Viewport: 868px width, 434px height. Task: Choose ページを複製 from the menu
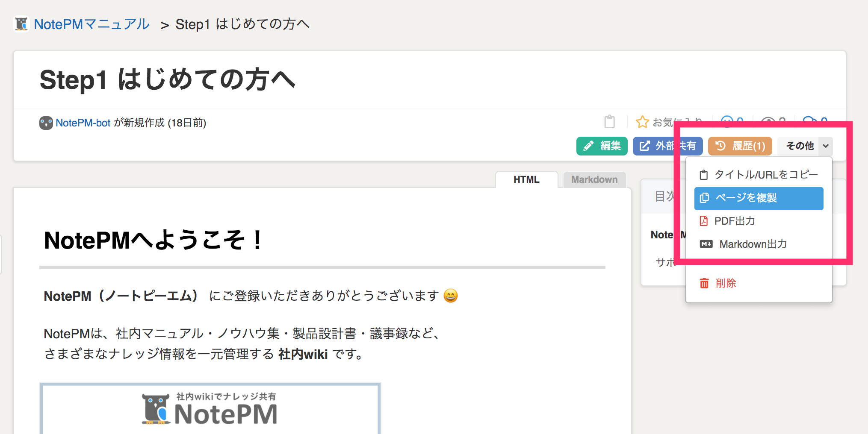[747, 198]
